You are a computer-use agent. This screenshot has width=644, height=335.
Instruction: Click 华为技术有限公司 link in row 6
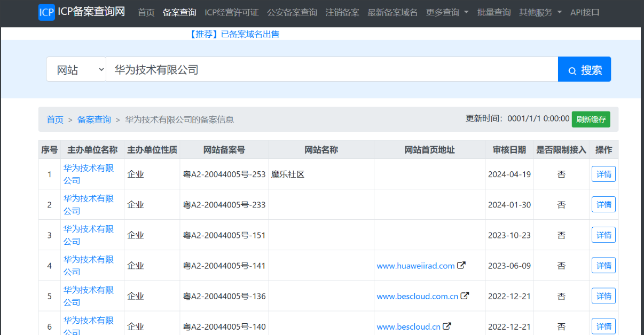89,326
